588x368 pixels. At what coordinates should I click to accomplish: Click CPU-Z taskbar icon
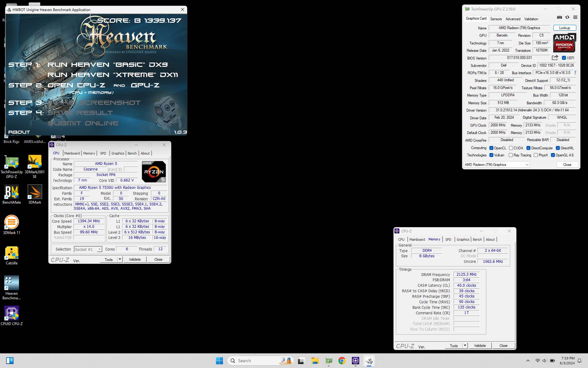click(x=355, y=361)
